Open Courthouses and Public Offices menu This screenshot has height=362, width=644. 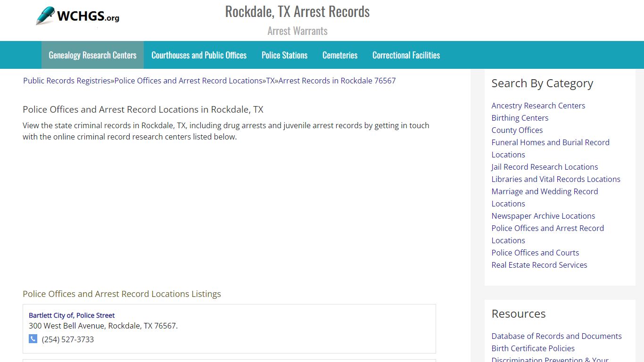click(x=199, y=55)
